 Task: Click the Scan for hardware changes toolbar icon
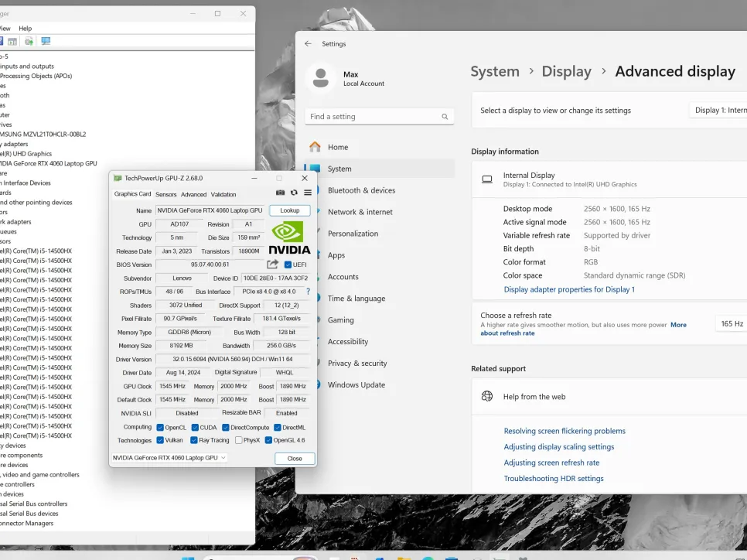(46, 41)
